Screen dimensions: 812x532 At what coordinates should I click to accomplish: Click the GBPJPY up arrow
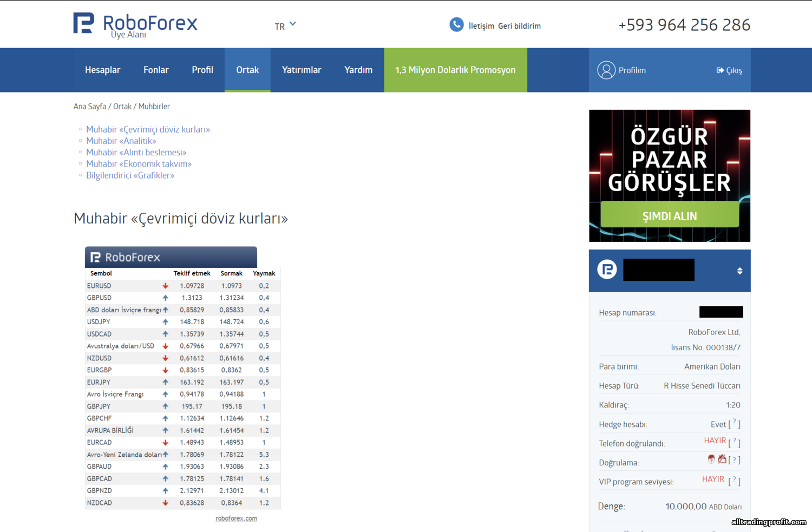point(166,406)
